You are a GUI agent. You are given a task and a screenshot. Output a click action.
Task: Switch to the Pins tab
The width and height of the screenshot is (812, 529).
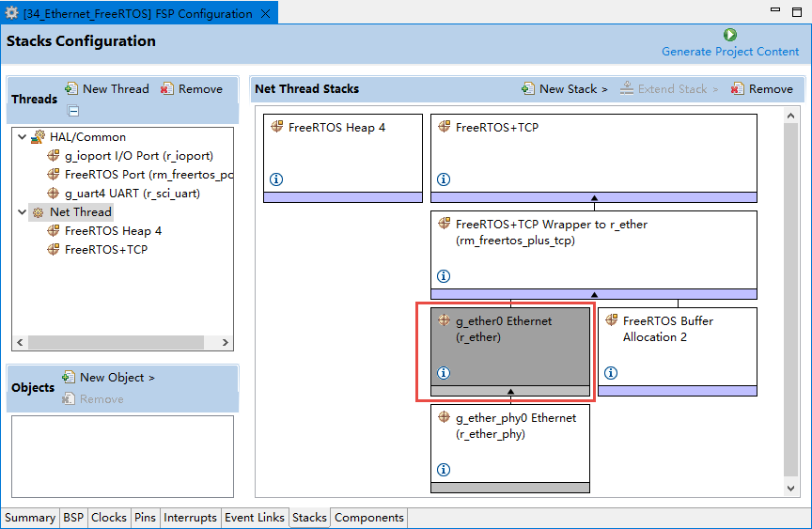point(145,518)
